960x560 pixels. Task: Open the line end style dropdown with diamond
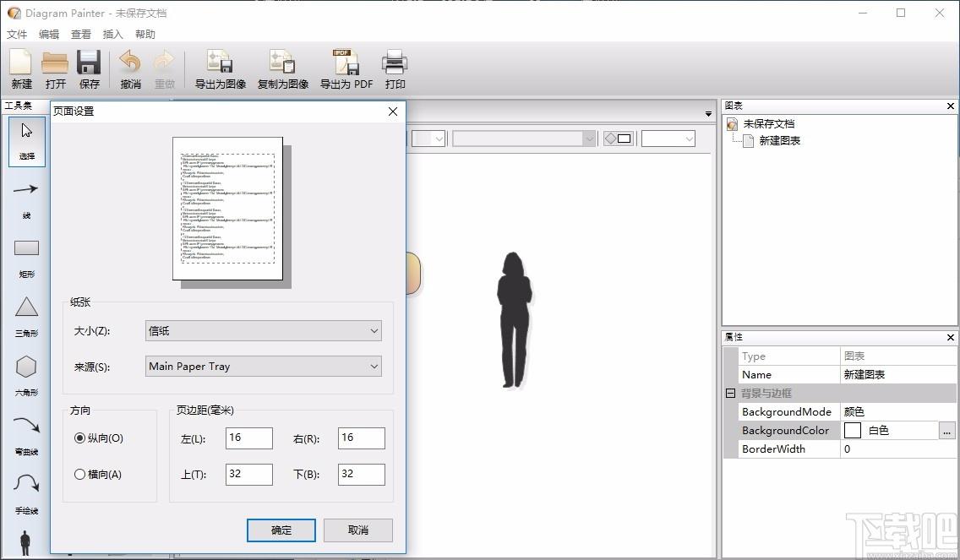[x=619, y=139]
